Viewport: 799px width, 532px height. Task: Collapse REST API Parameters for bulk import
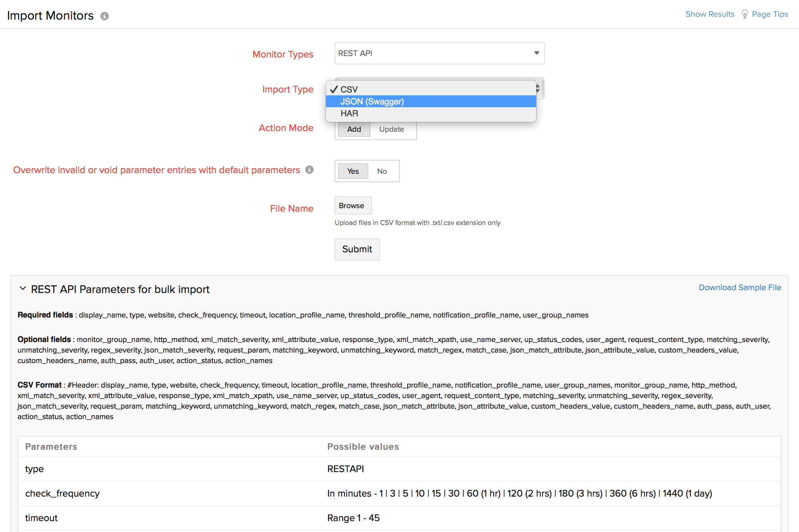[23, 289]
